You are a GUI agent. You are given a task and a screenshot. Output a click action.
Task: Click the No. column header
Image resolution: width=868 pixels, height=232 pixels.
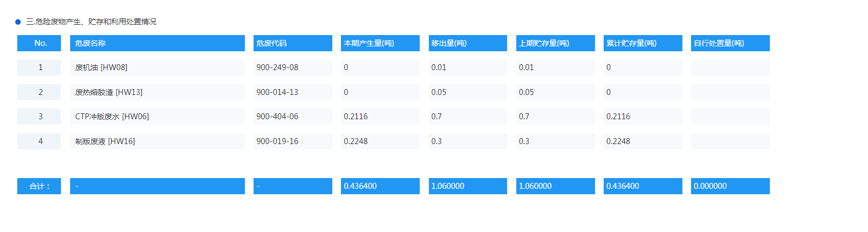[39, 43]
